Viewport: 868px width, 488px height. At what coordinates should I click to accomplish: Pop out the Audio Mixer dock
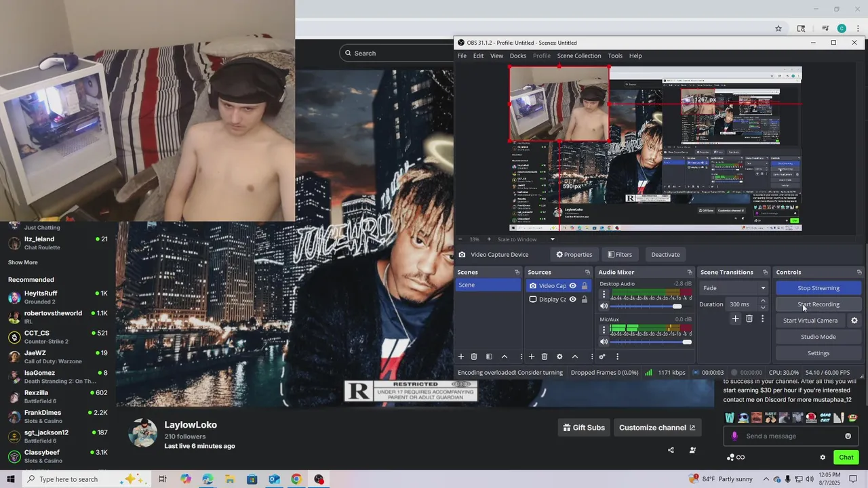pyautogui.click(x=690, y=272)
